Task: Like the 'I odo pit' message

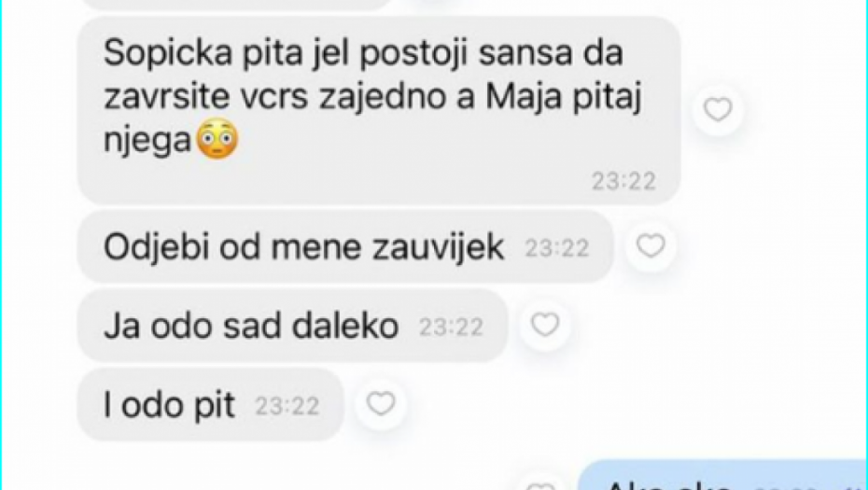Action: point(381,403)
